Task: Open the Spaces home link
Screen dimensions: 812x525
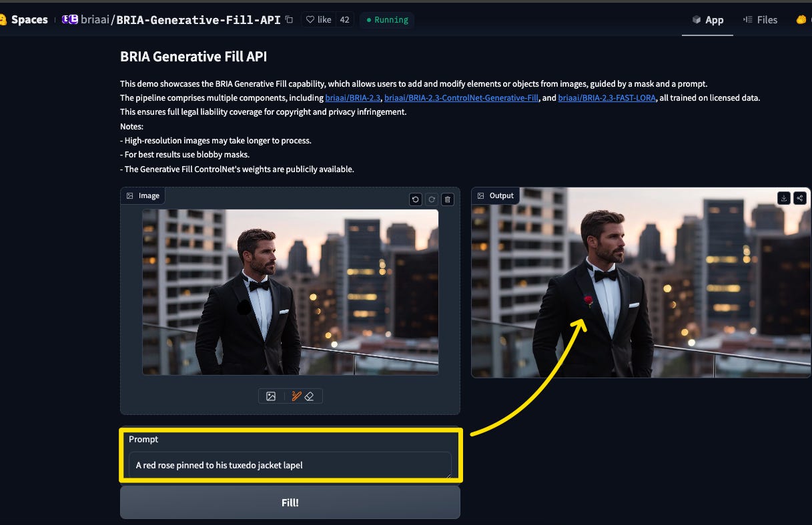Action: (x=29, y=20)
